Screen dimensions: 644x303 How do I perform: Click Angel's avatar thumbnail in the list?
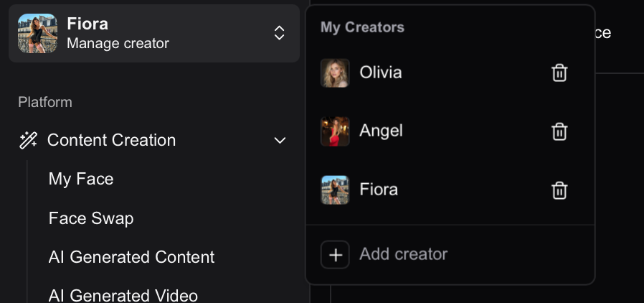pos(335,131)
